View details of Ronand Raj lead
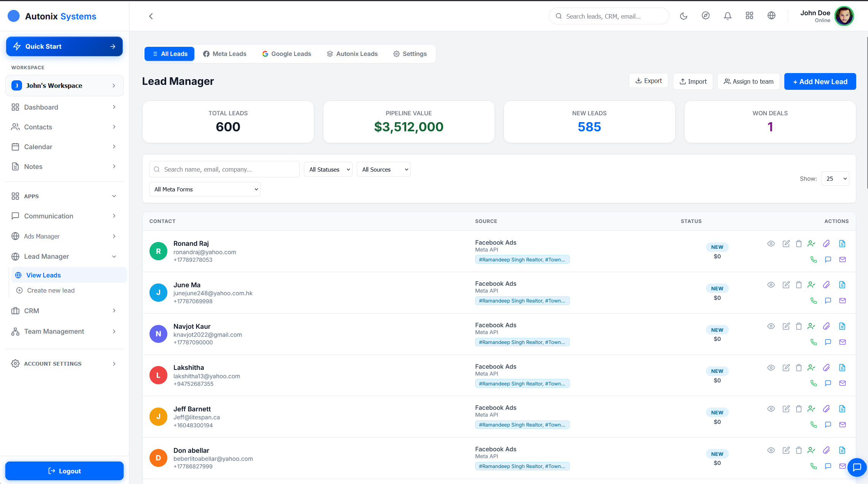This screenshot has height=484, width=868. coord(771,244)
